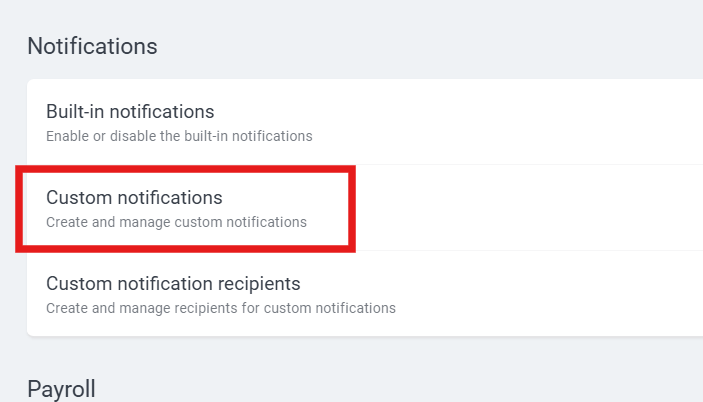This screenshot has width=703, height=402.
Task: Select the "Built-in notifications" title text
Action: click(130, 112)
